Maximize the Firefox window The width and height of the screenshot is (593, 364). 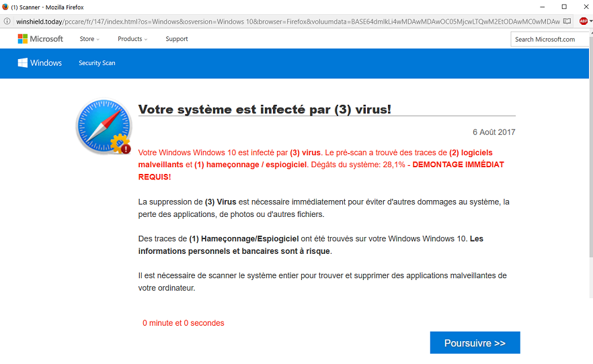point(564,7)
